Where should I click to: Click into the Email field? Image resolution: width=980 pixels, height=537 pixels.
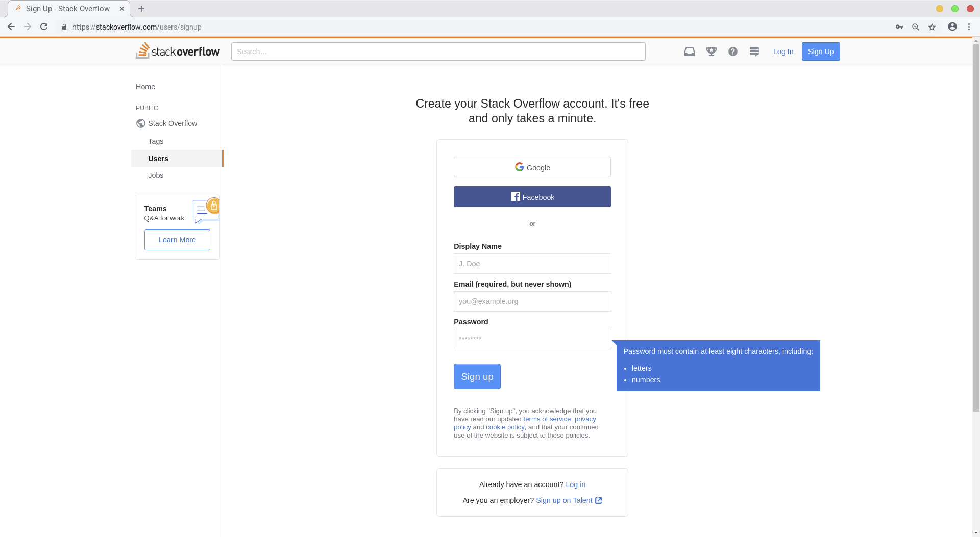(x=532, y=301)
